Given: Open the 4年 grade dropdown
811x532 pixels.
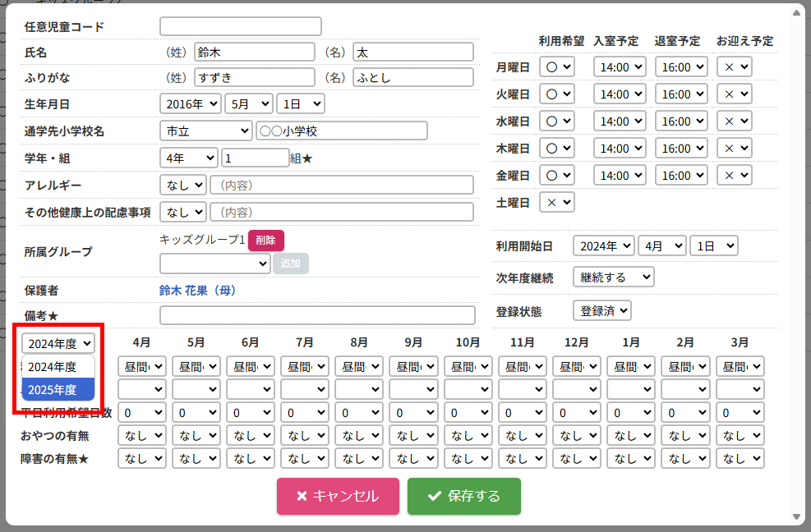Looking at the screenshot, I should point(188,158).
